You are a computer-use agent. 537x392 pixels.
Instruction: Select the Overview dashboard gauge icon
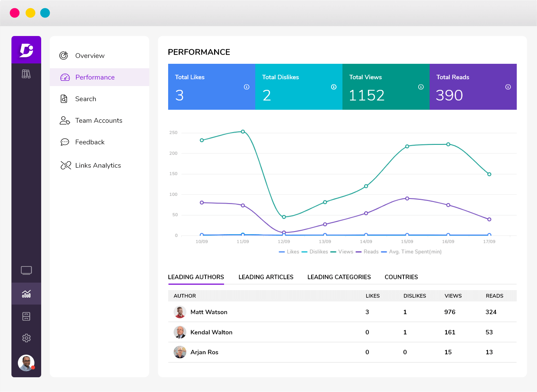(x=64, y=55)
